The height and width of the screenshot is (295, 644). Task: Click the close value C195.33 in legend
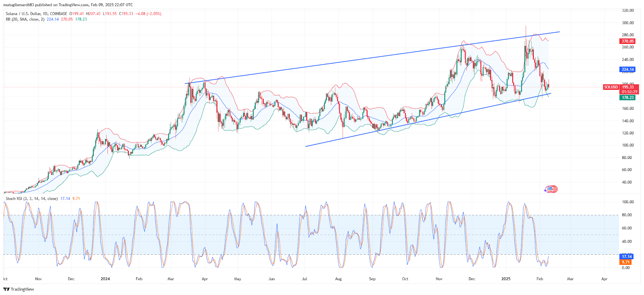point(126,14)
